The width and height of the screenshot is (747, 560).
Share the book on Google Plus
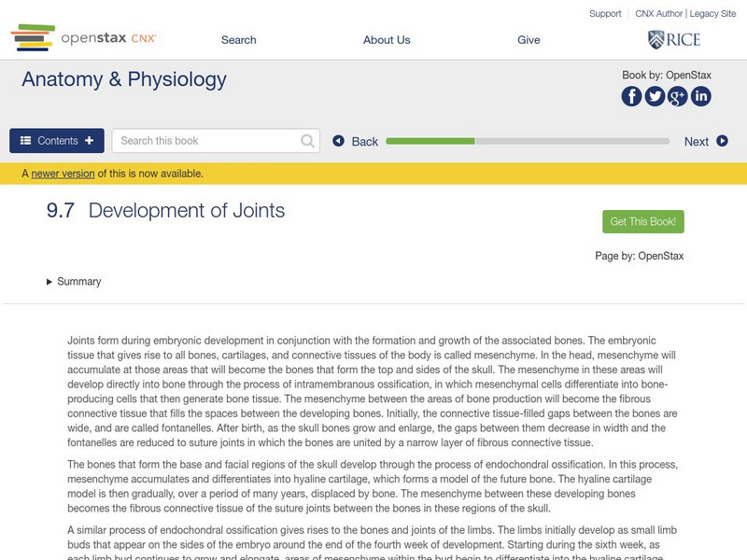click(678, 97)
